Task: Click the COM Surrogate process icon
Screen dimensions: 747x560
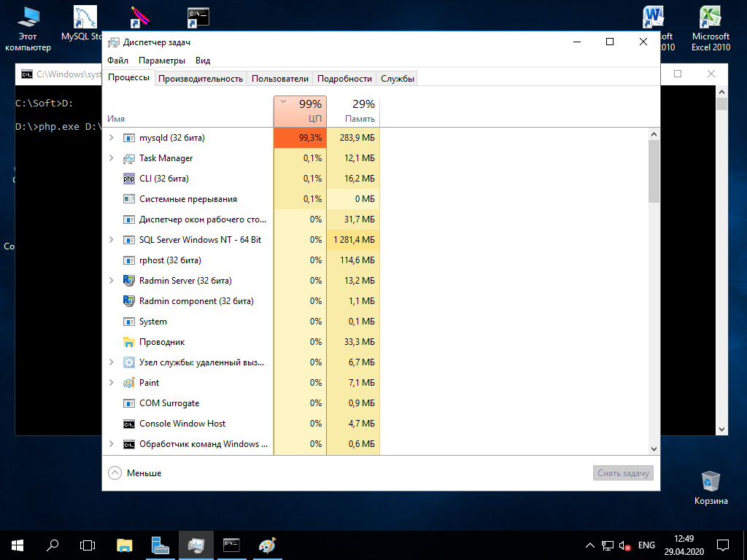Action: tap(128, 403)
